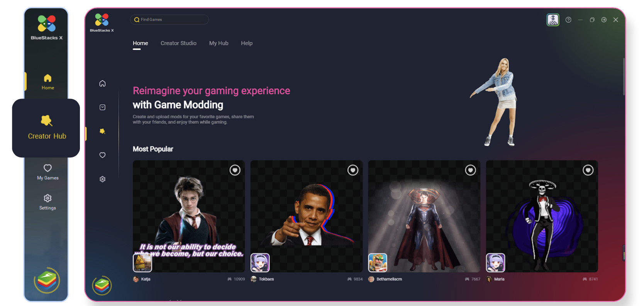The width and height of the screenshot is (644, 306).
Task: Click the vertical scrollbar on the right edge
Action: click(x=624, y=77)
